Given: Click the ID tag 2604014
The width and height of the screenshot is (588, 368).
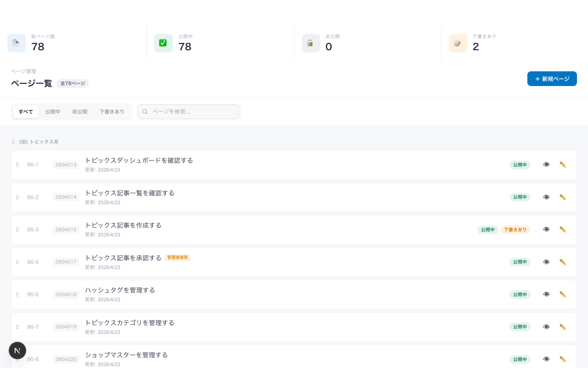Looking at the screenshot, I should point(66,197).
